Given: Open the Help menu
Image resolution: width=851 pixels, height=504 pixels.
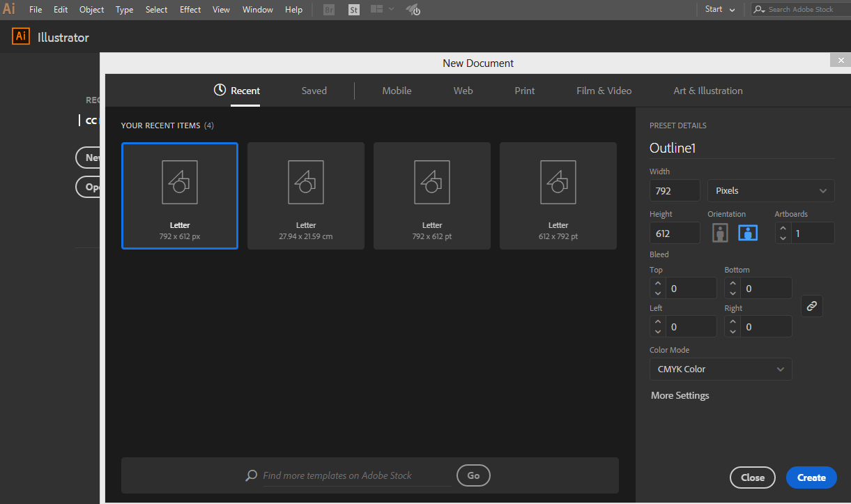Looking at the screenshot, I should point(293,10).
